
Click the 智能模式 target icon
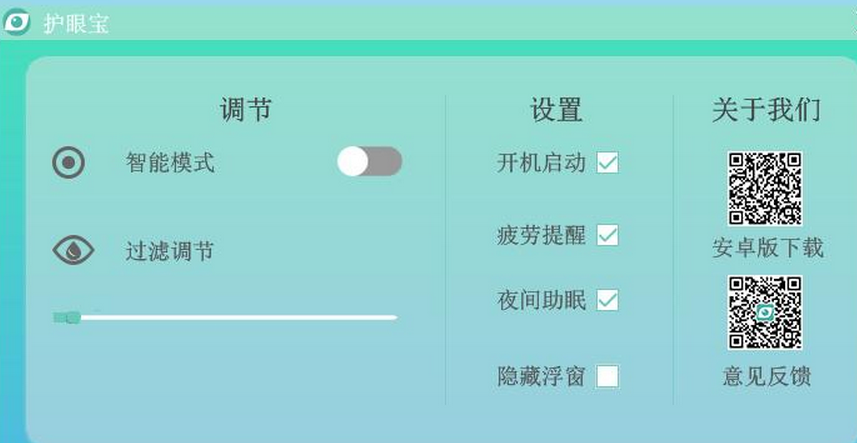[x=68, y=162]
